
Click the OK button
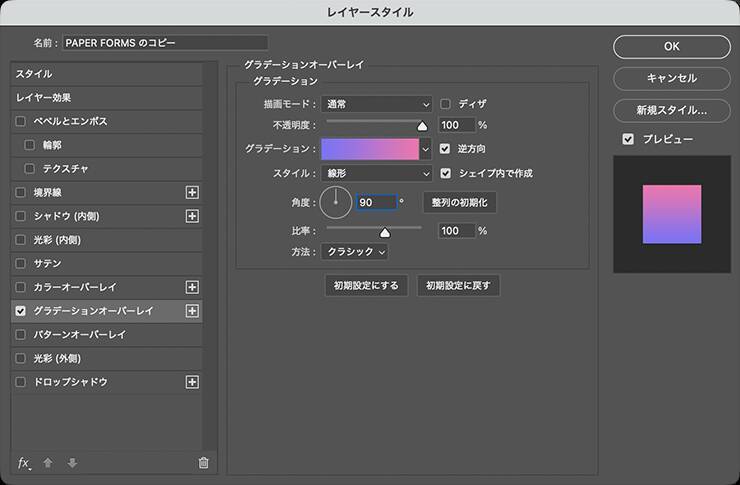pos(672,47)
